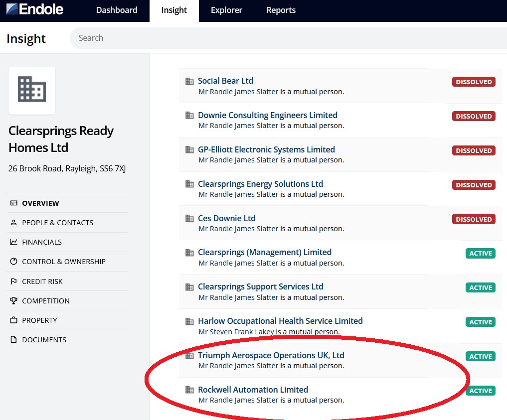Image resolution: width=507 pixels, height=420 pixels.
Task: Open Control & Ownership section
Action: [68, 262]
